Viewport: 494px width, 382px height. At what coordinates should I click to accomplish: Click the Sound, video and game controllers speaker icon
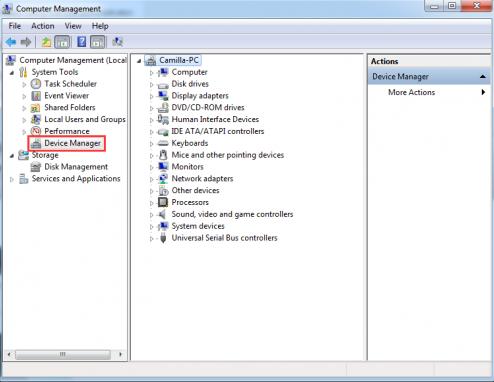tap(162, 214)
